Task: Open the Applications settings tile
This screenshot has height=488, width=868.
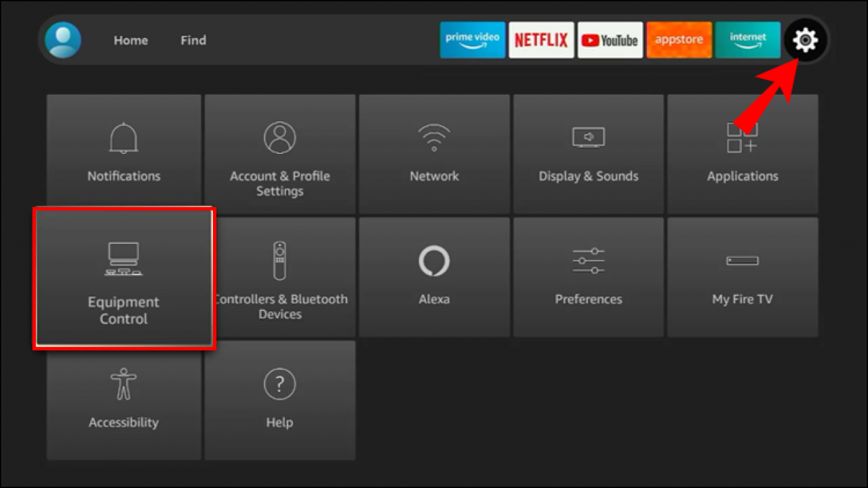Action: pyautogui.click(x=743, y=153)
